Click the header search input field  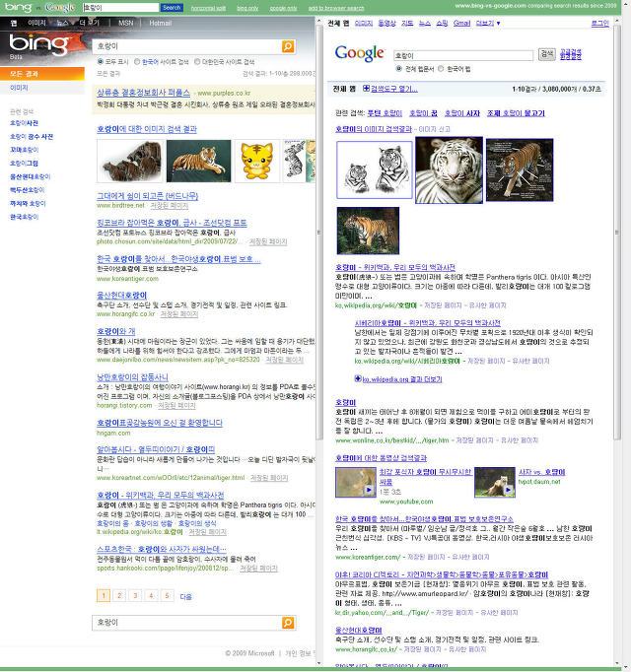tap(120, 7)
